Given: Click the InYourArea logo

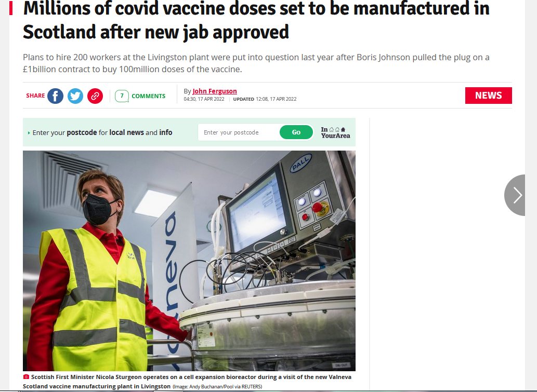Looking at the screenshot, I should click(335, 132).
